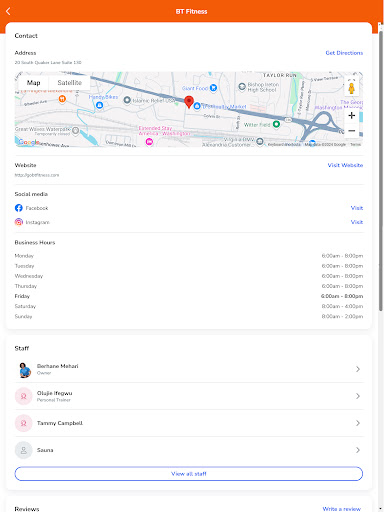Click the Extended Stay America hotel marker
Viewport: 384px width, 512px height.
pyautogui.click(x=149, y=142)
